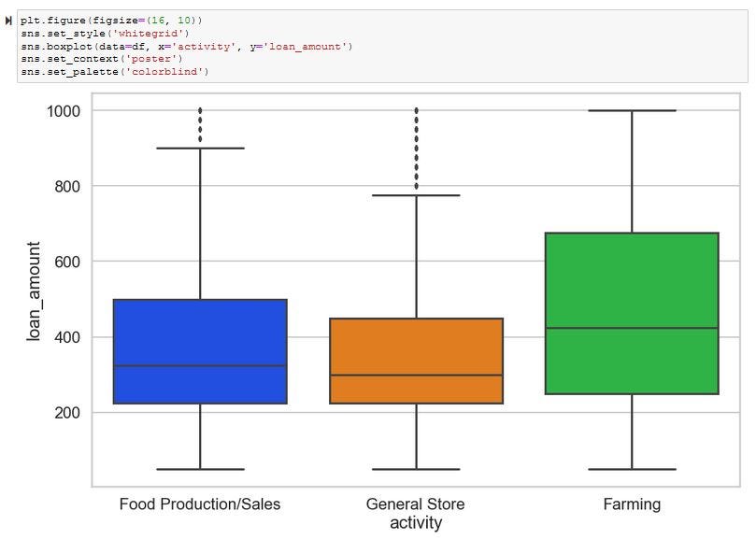This screenshot has width=756, height=539.
Task: Click the General Store tick label
Action: tap(416, 504)
